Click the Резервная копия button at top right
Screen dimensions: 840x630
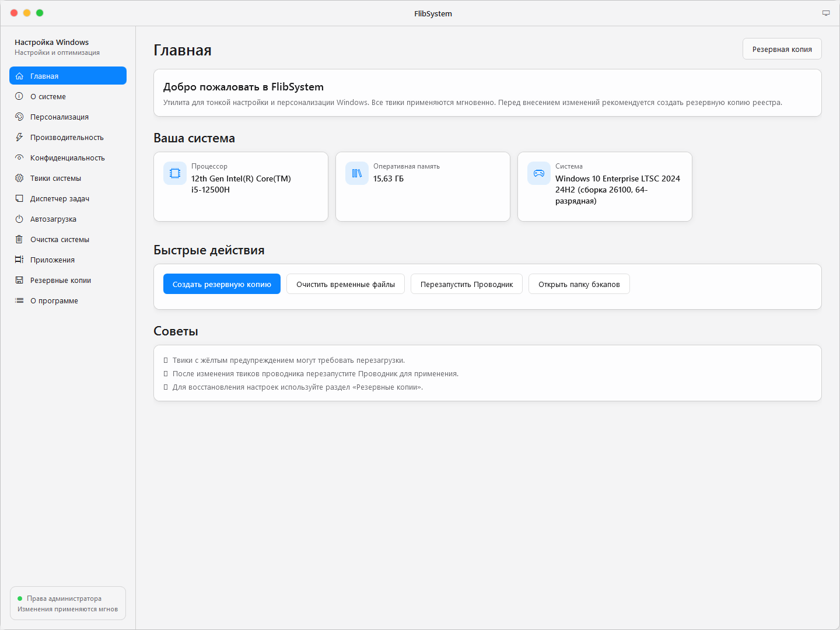(x=782, y=49)
